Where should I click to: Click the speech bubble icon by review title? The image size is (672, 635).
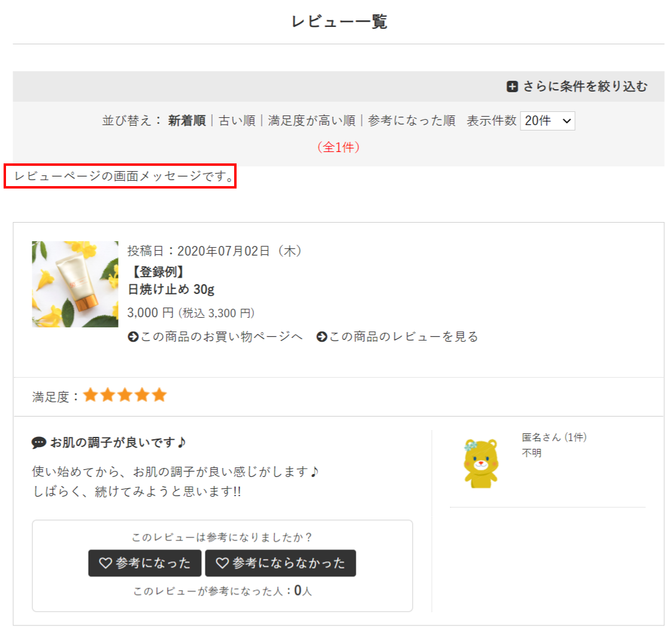tap(38, 443)
